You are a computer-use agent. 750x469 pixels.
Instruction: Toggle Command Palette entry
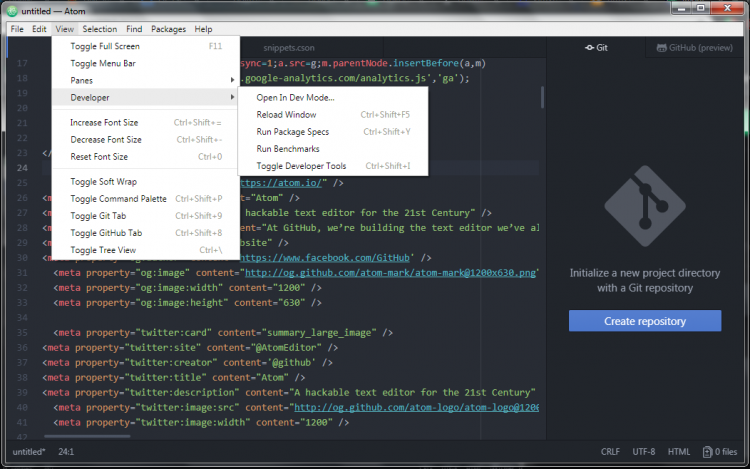pyautogui.click(x=145, y=199)
